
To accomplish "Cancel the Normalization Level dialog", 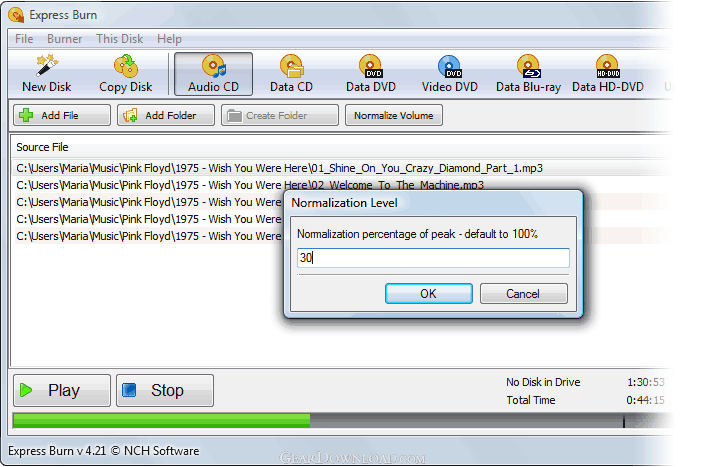I will click(x=523, y=294).
